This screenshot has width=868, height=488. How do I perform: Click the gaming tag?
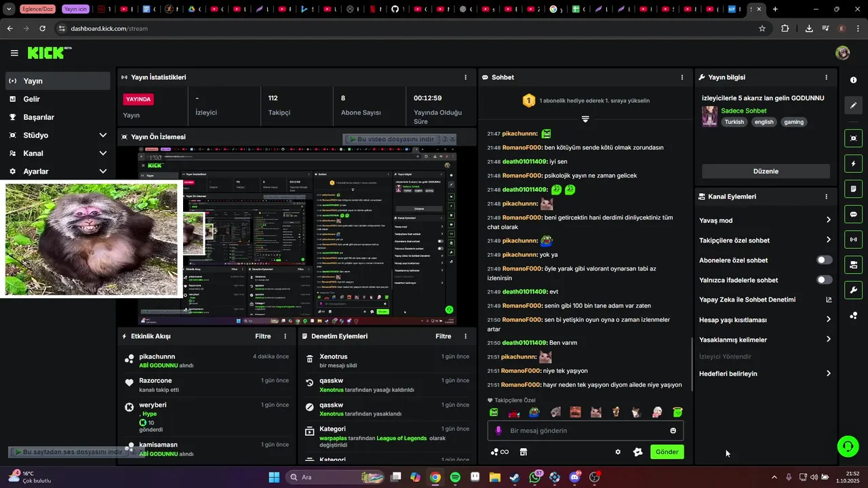point(794,122)
